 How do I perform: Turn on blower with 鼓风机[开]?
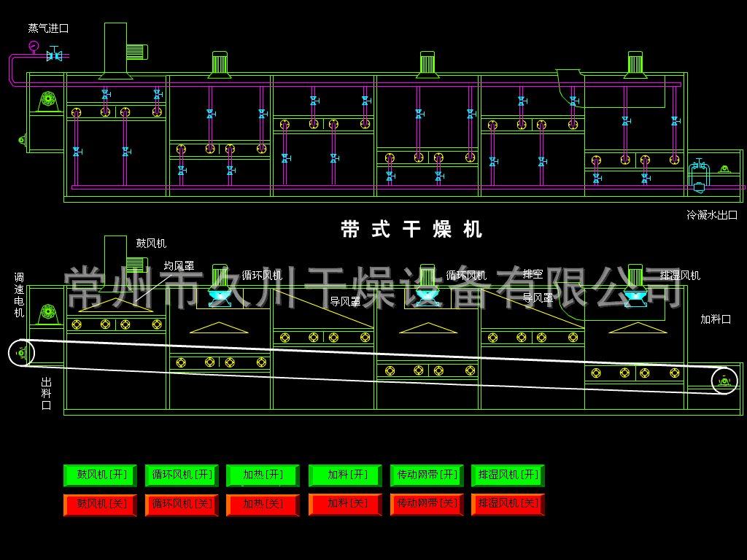[100, 475]
